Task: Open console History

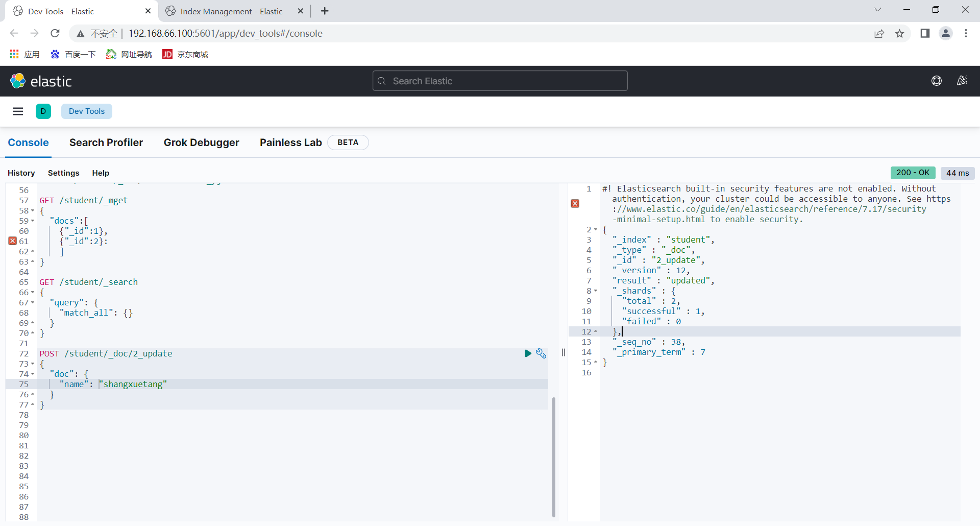Action: pyautogui.click(x=21, y=173)
